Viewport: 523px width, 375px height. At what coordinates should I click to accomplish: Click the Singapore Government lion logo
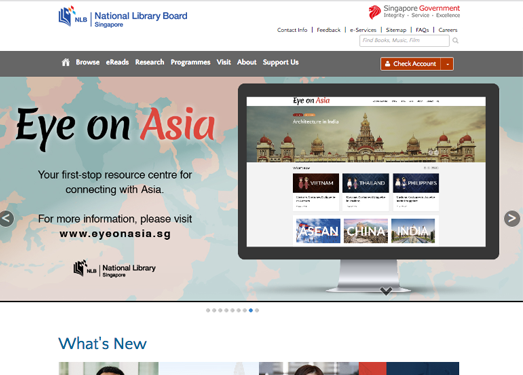[x=375, y=12]
